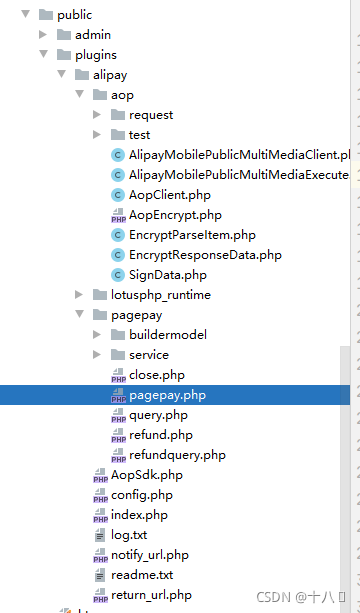Click the pagepay.php PHP file icon
This screenshot has height=613, width=360.
coord(118,395)
